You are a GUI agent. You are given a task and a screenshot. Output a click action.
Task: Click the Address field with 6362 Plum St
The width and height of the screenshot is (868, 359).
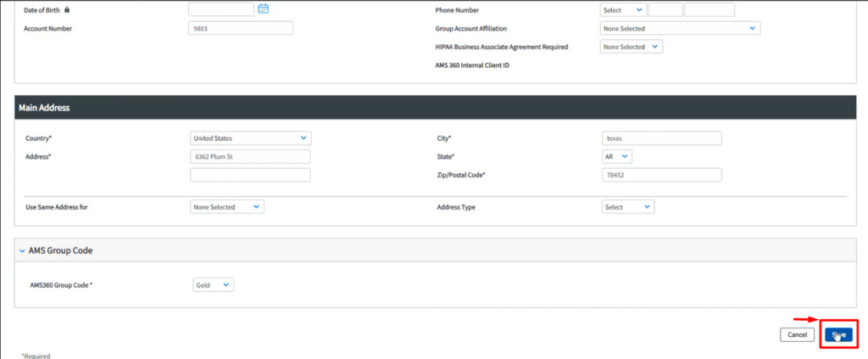click(x=250, y=157)
